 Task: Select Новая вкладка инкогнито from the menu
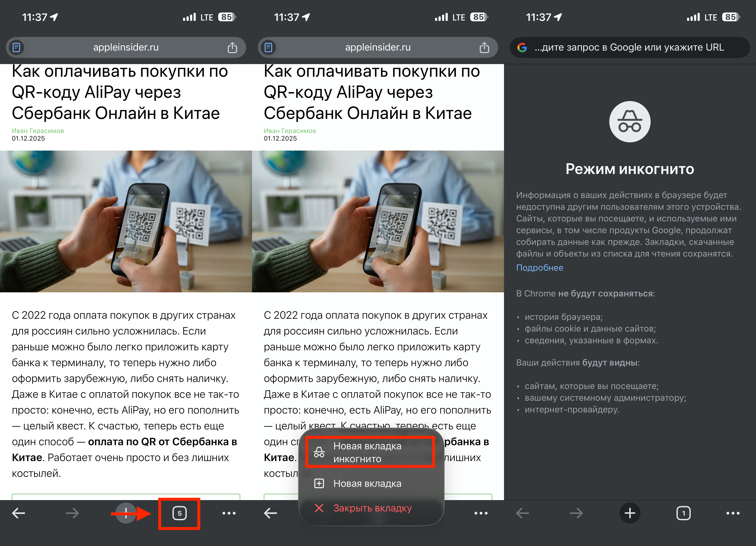click(x=370, y=452)
